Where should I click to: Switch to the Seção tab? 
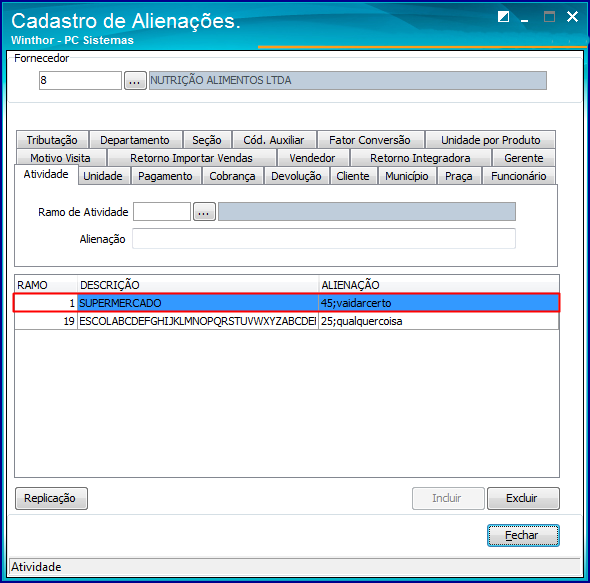[207, 140]
